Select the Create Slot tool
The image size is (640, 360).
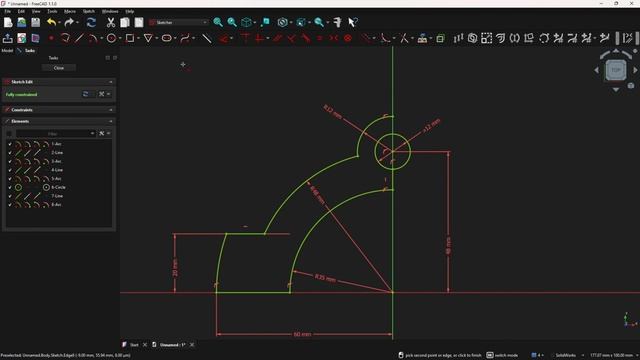point(166,38)
